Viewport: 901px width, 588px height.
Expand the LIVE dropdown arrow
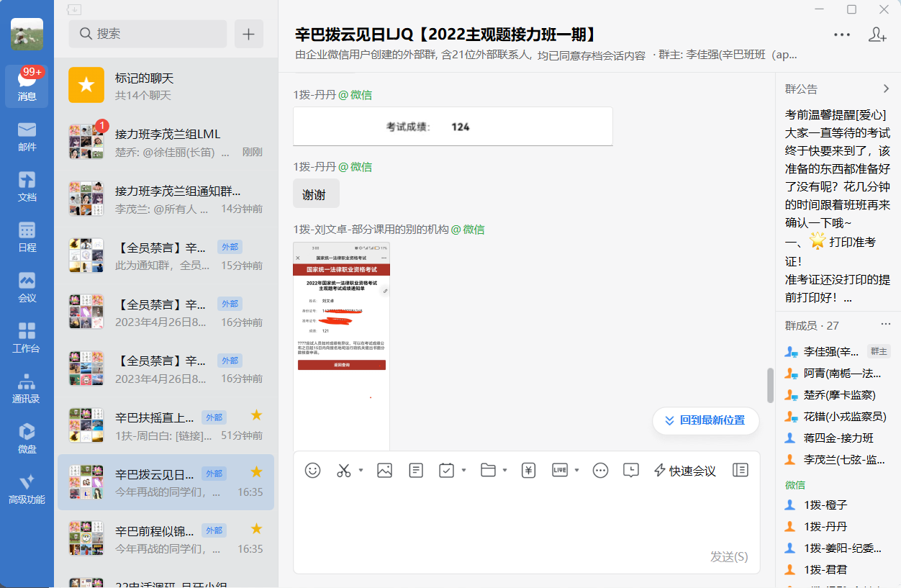click(577, 470)
